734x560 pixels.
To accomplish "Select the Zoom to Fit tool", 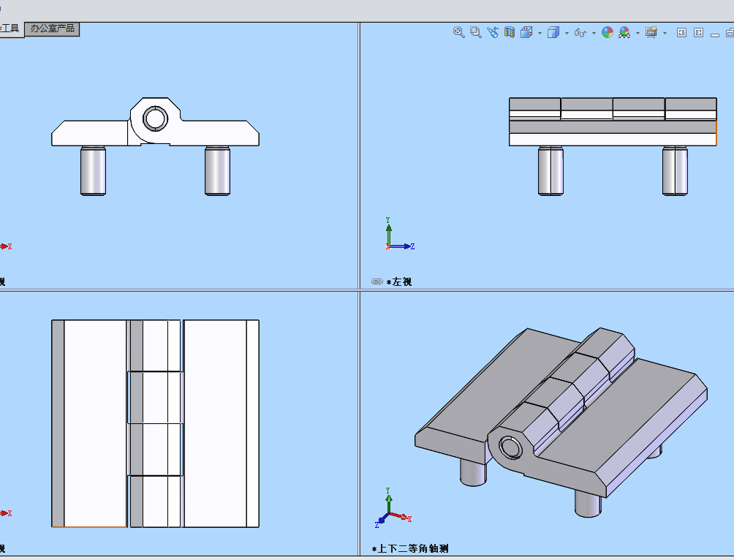I will [x=457, y=33].
